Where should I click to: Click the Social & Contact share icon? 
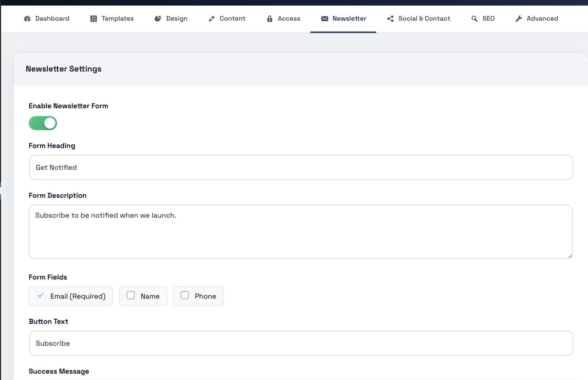[389, 18]
